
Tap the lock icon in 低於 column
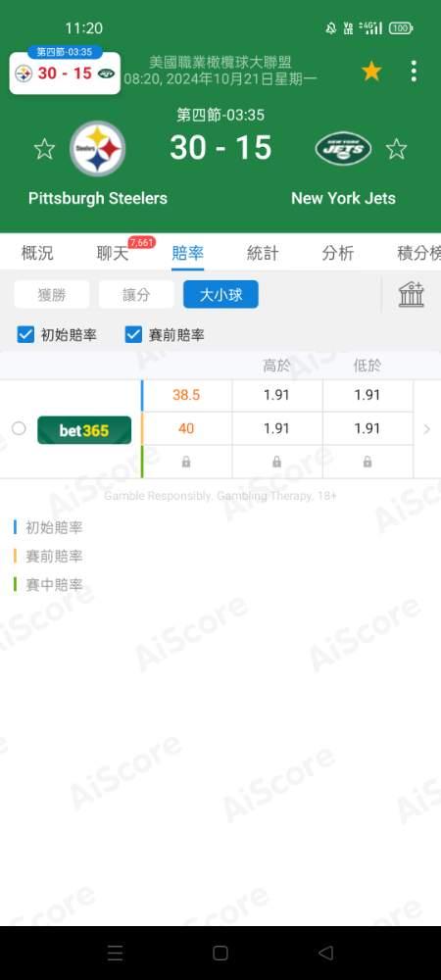pos(367,462)
